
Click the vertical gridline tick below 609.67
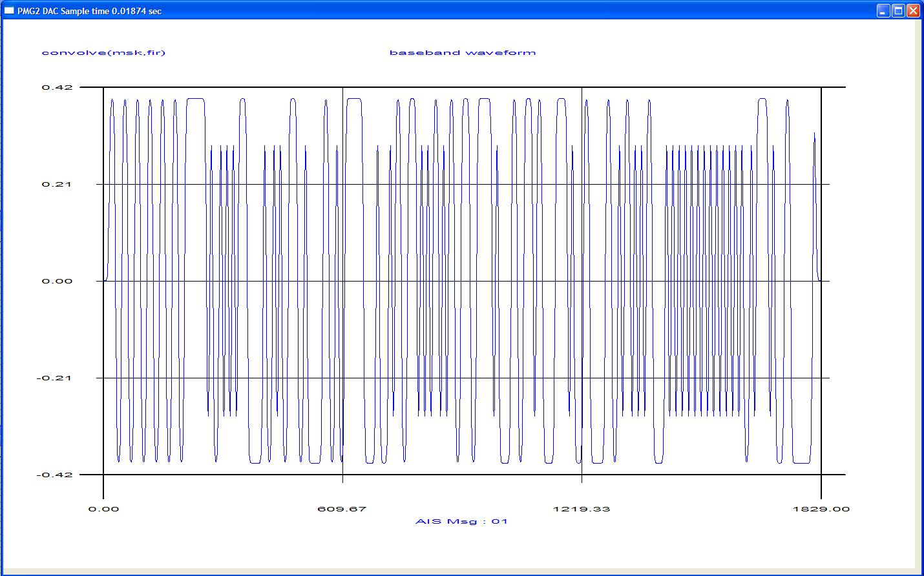(342, 479)
